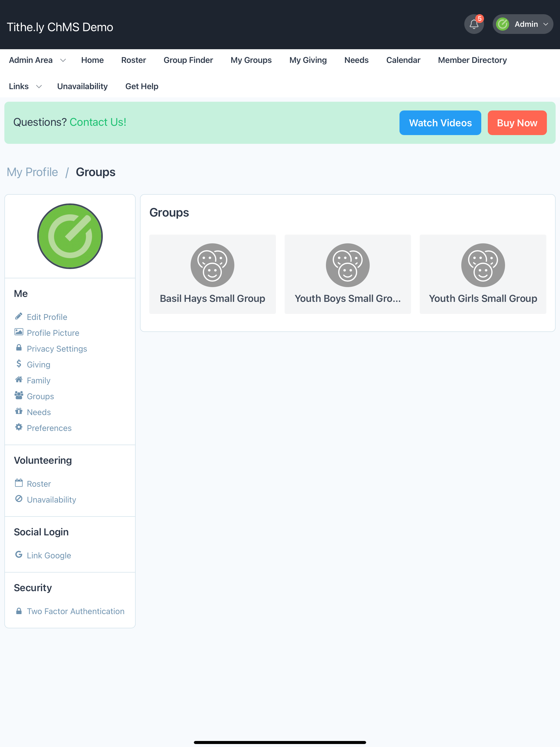Open the Youth Boys Small Gro... title

click(x=348, y=299)
